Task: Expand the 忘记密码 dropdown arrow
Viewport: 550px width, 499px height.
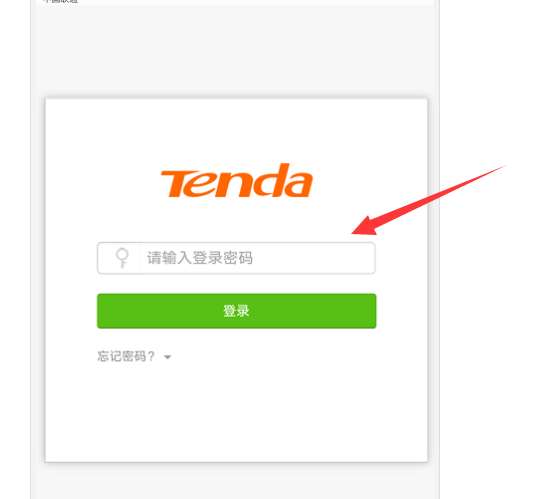Action: click(168, 357)
